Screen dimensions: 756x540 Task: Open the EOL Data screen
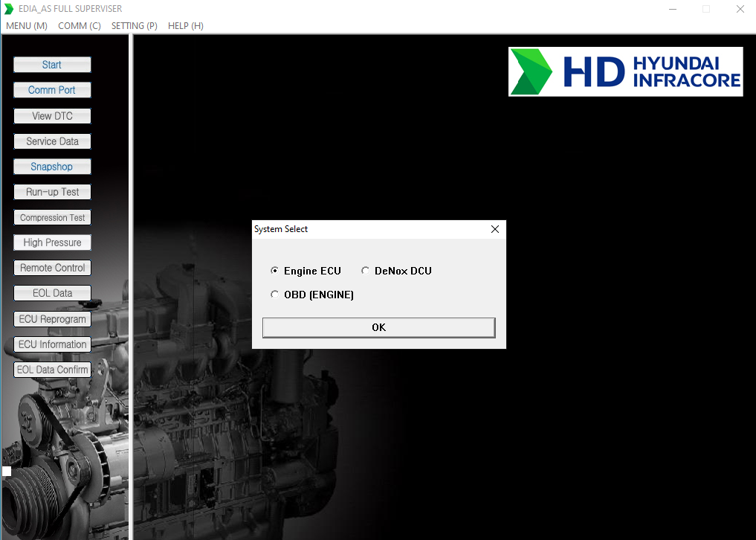[52, 293]
